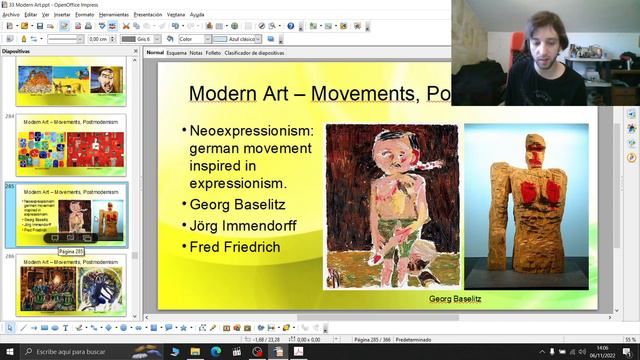
Task: Open the Herramientas menu
Action: 114,15
